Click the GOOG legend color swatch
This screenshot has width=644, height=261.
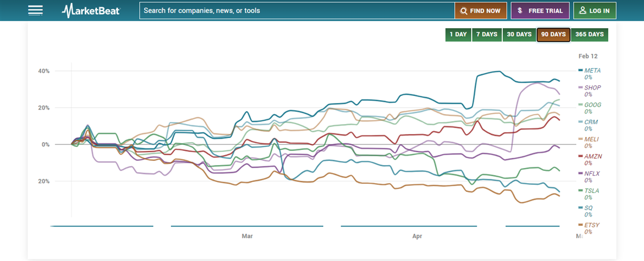(x=580, y=105)
